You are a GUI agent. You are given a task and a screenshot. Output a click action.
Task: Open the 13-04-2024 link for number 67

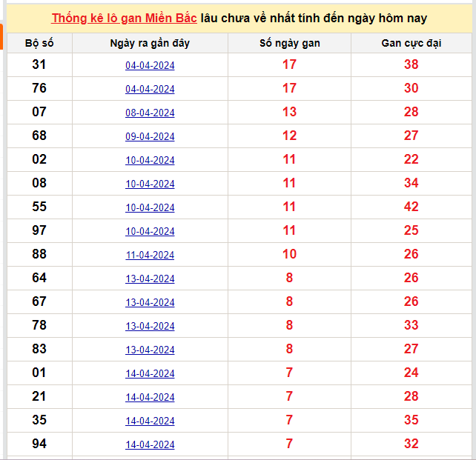150,302
